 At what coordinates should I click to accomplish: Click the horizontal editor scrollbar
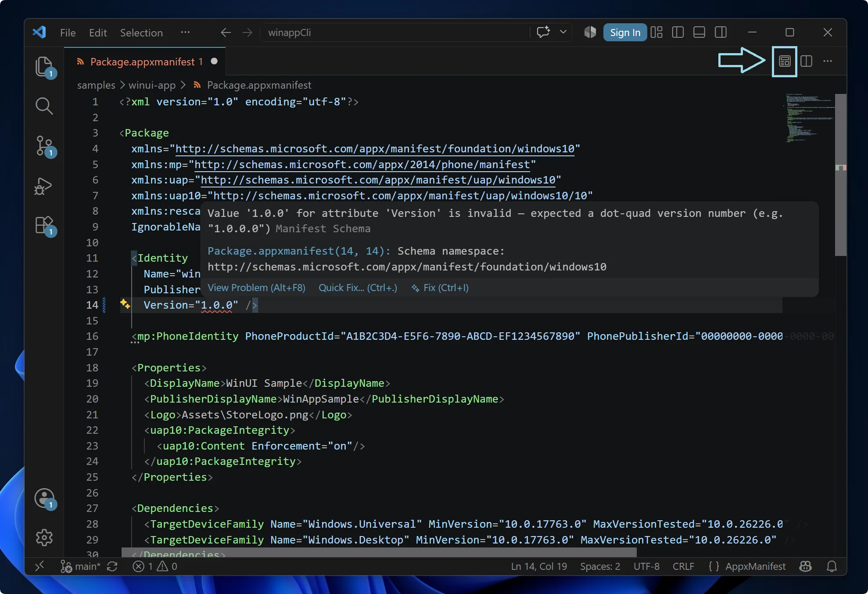coord(379,552)
